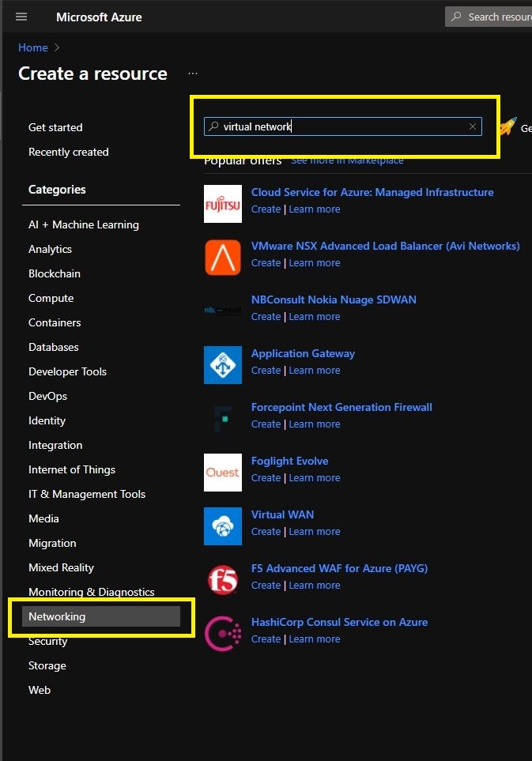This screenshot has height=761, width=532.
Task: Click the NBConsult logo icon
Action: (x=223, y=311)
